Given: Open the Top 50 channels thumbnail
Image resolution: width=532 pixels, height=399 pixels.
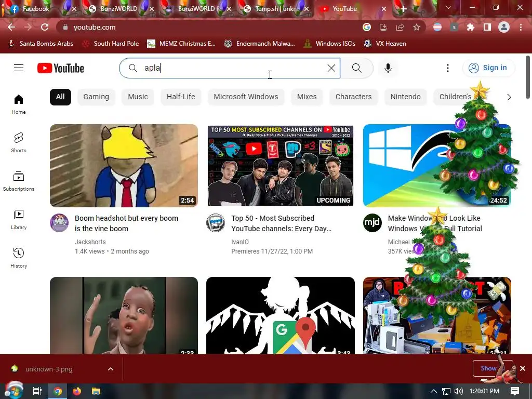Looking at the screenshot, I should 281,166.
